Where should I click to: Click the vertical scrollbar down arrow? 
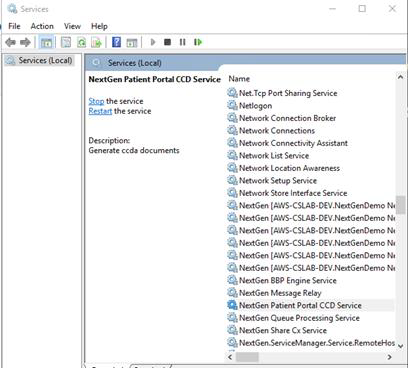pyautogui.click(x=400, y=346)
